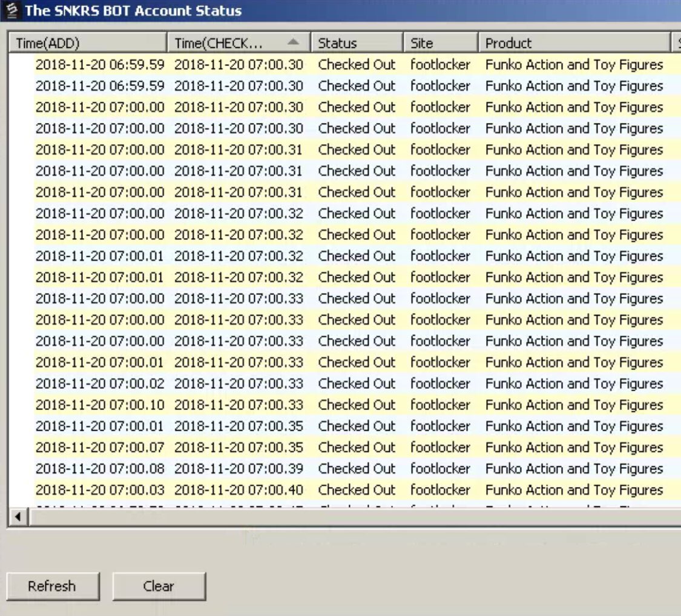Viewport: 681px width, 616px height.
Task: Click the checkout time 07:00.33 in the 07:00.02 add row
Action: tap(239, 383)
